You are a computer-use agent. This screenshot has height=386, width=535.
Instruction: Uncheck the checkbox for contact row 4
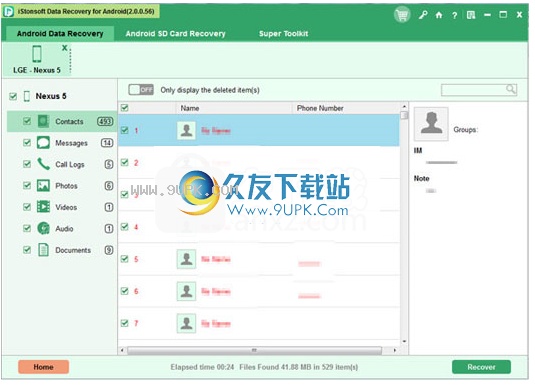pyautogui.click(x=125, y=227)
